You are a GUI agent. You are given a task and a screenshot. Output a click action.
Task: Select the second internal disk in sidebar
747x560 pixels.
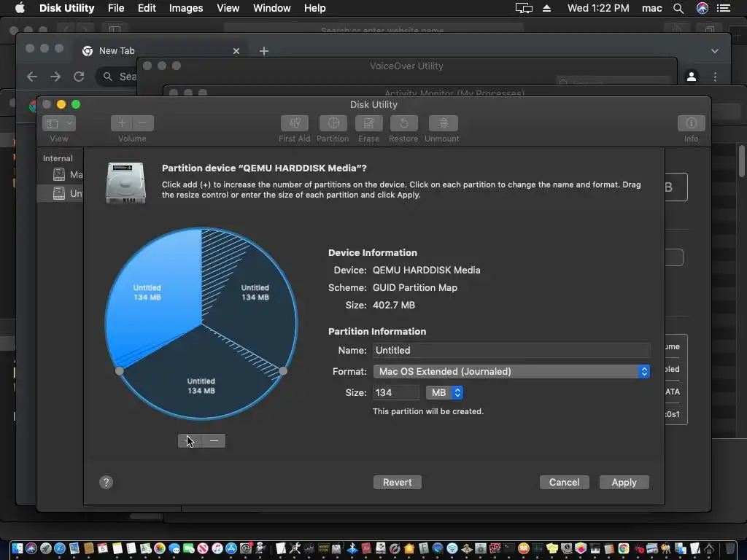60,192
